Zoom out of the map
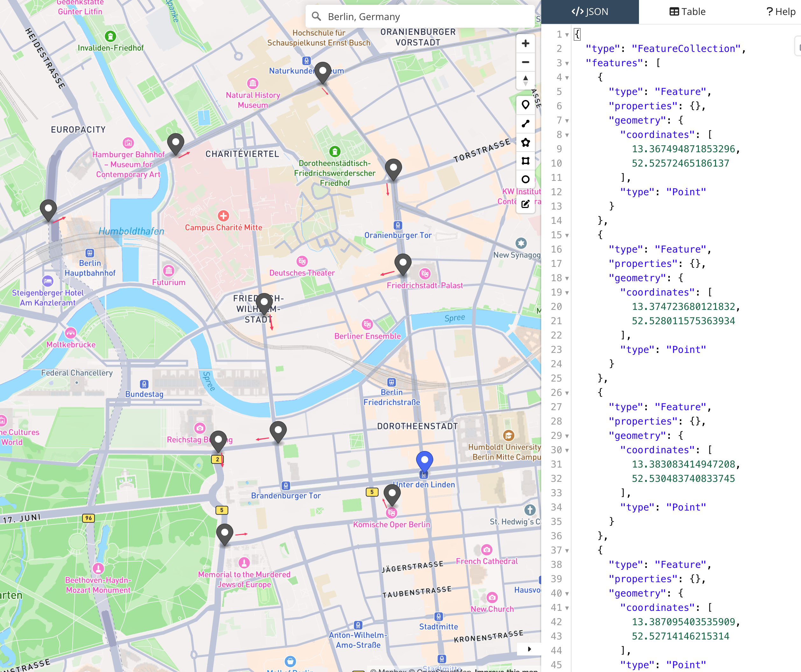The height and width of the screenshot is (672, 801). 525,62
